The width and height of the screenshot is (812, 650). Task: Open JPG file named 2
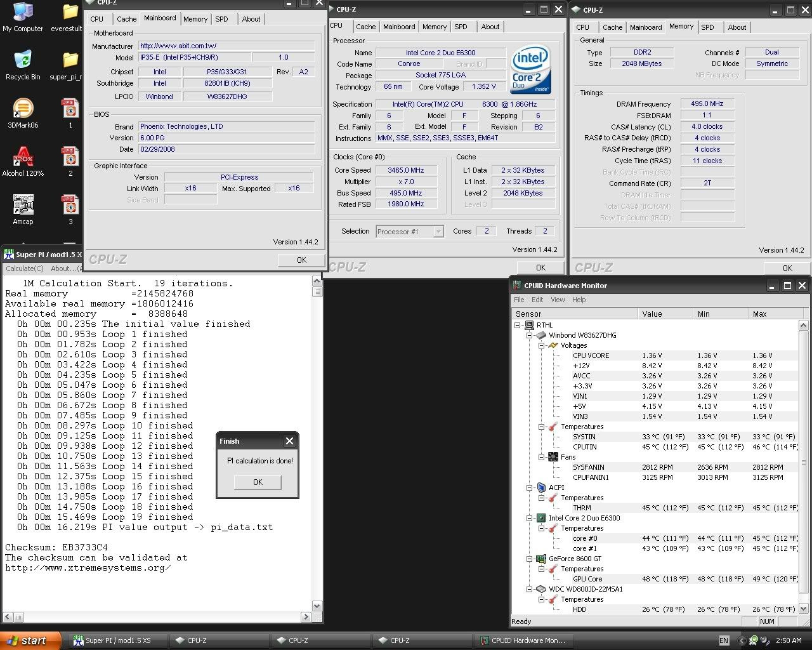tap(70, 162)
